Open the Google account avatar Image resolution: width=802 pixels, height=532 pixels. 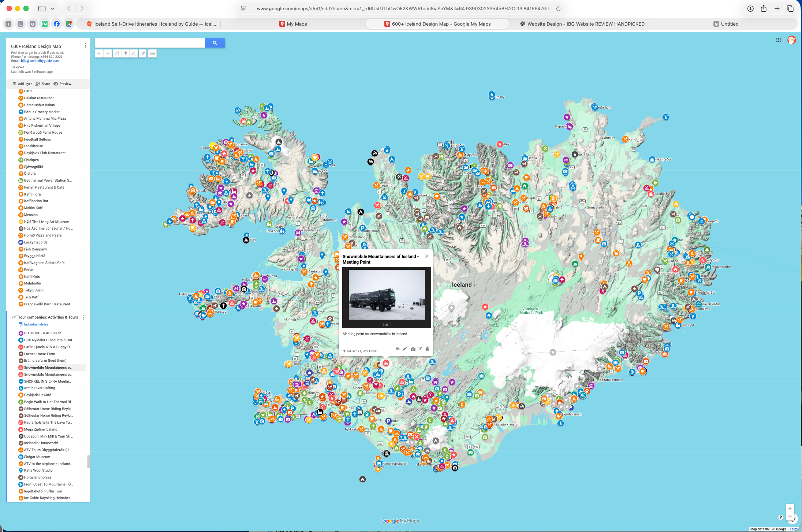pos(791,40)
